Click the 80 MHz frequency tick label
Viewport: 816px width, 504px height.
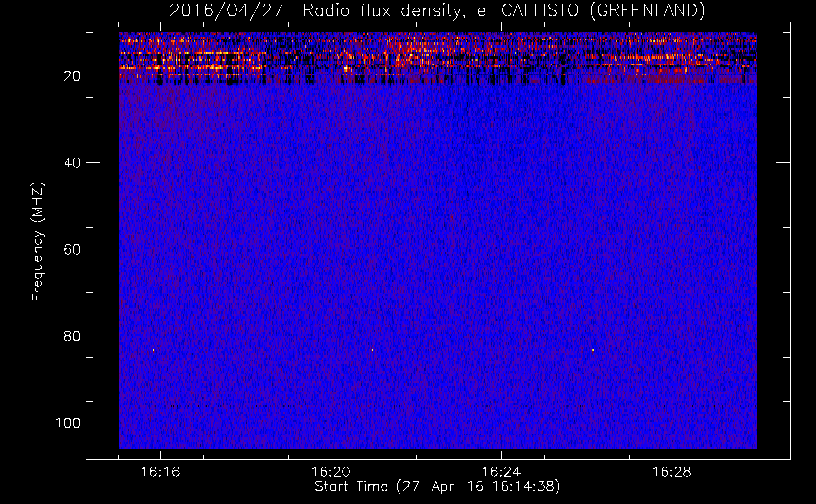72,336
